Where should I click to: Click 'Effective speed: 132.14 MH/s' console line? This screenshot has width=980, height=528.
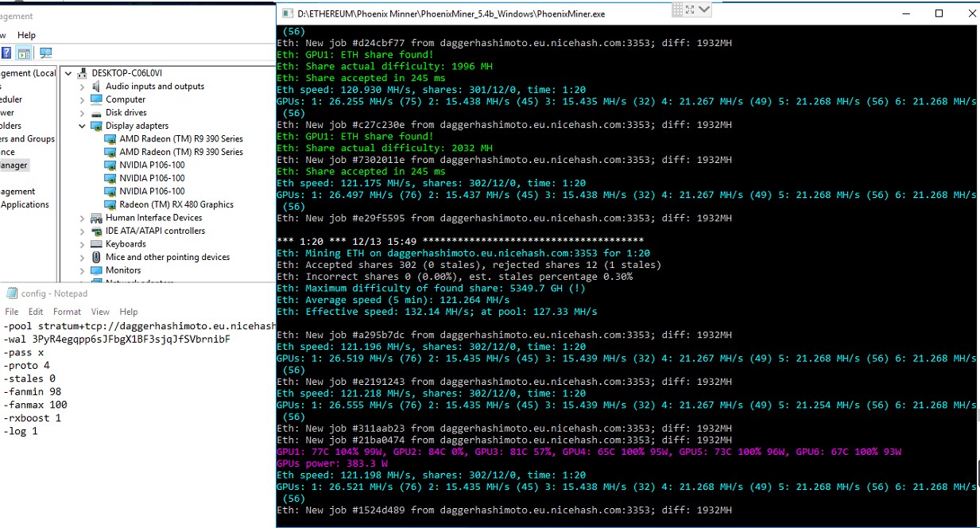[x=437, y=312]
